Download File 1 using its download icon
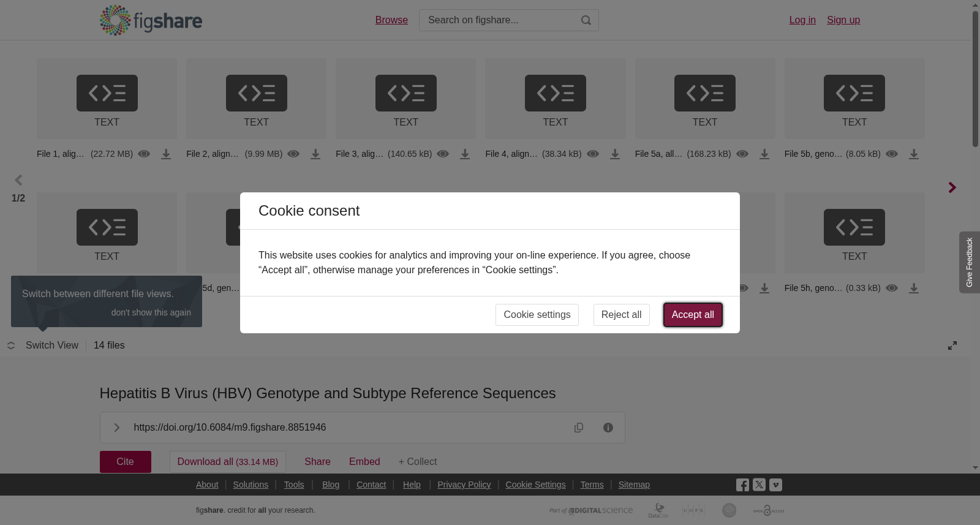 (166, 154)
